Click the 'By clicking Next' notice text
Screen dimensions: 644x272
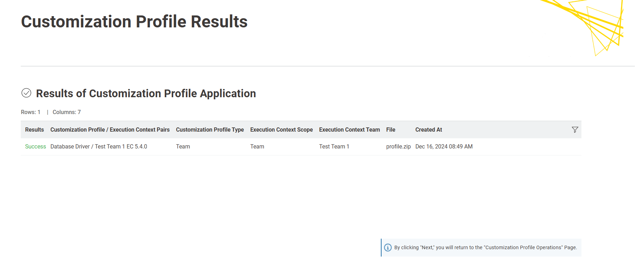pos(485,248)
